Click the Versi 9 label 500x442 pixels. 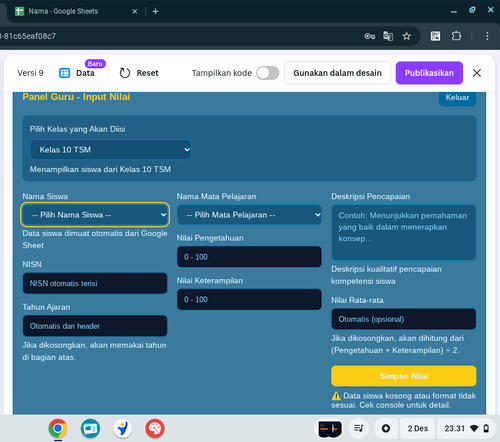(x=30, y=73)
